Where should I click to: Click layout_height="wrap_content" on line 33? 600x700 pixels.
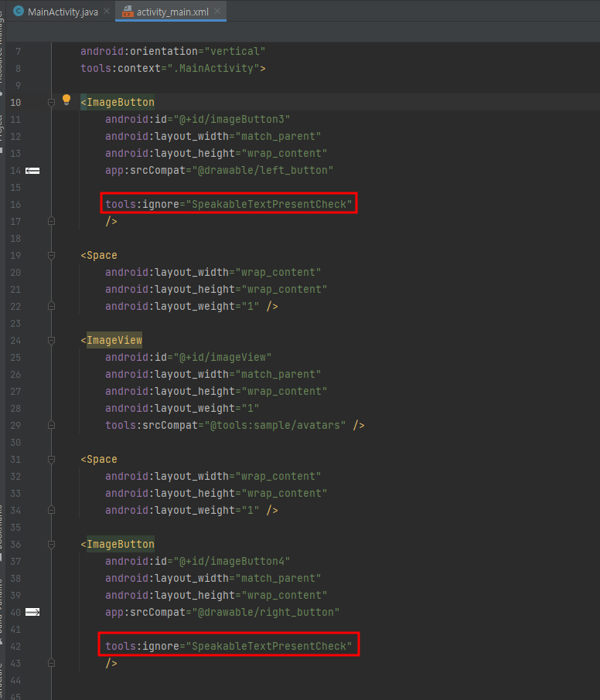[x=216, y=493]
